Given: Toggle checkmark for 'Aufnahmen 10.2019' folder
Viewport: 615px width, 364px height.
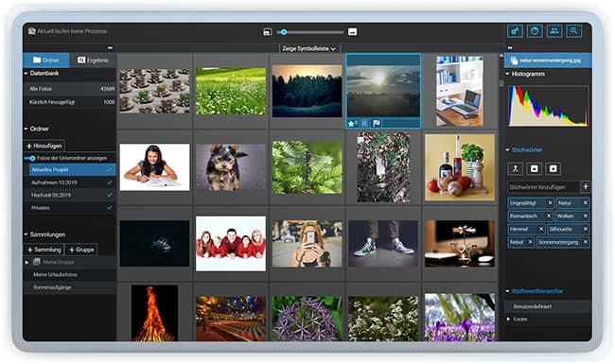Looking at the screenshot, I should click(x=110, y=182).
